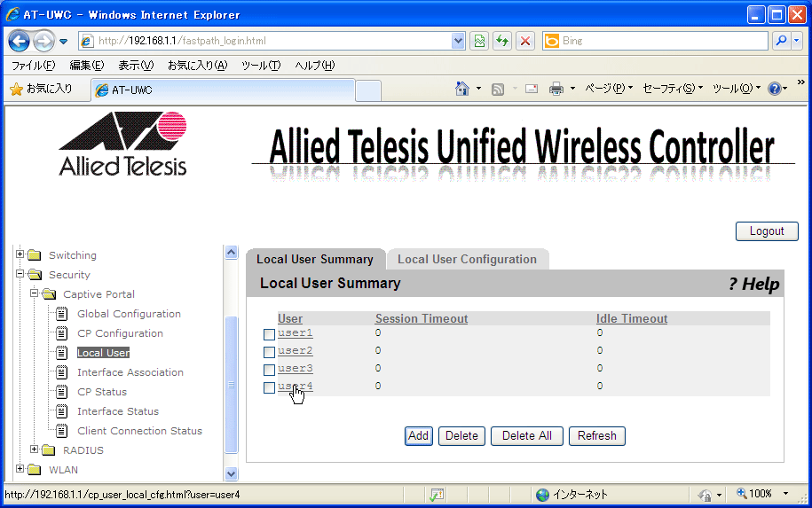Collapse the Security tree folder
The width and height of the screenshot is (812, 508).
(x=20, y=274)
